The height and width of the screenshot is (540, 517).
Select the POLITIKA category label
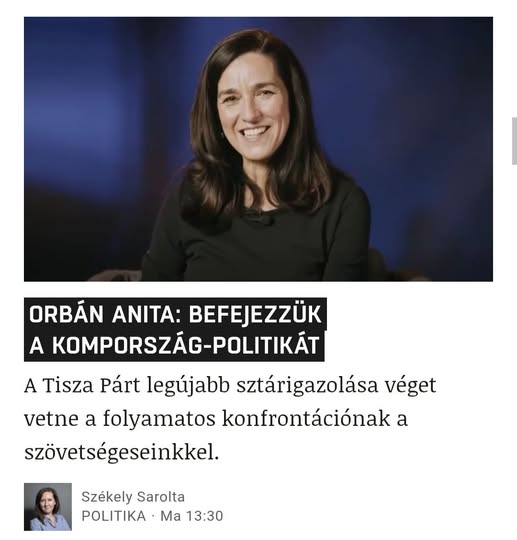[114, 516]
